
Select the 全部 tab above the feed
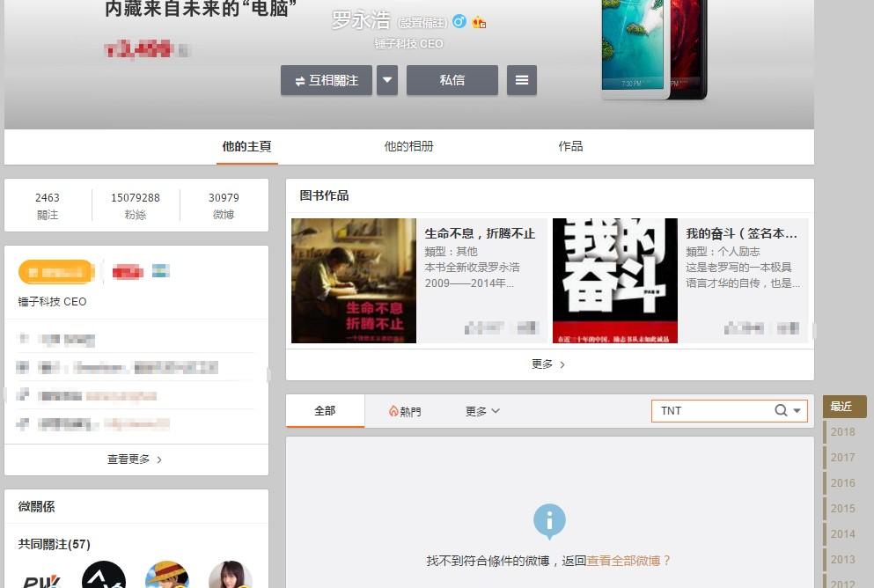pyautogui.click(x=325, y=410)
